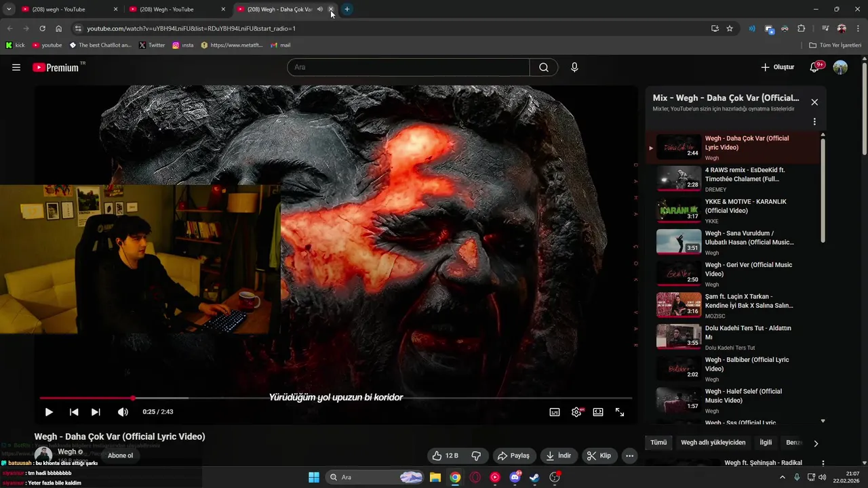The height and width of the screenshot is (488, 868).
Task: Close the Mix playlist panel
Action: 814,102
